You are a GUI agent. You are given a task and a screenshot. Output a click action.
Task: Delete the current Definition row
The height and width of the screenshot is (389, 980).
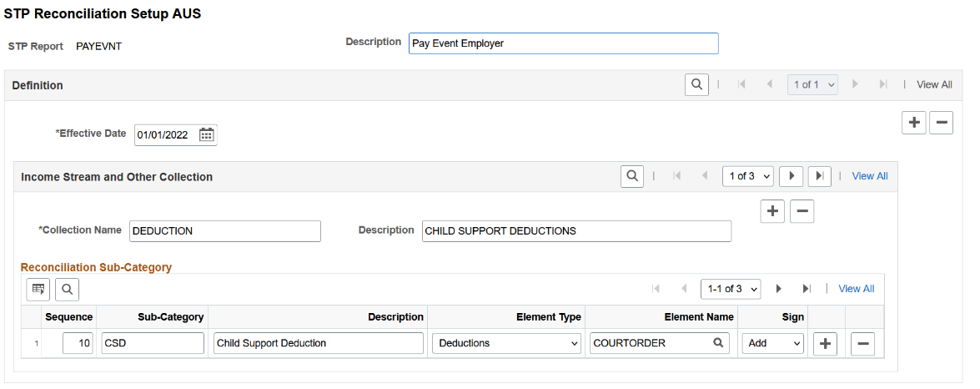[x=941, y=123]
